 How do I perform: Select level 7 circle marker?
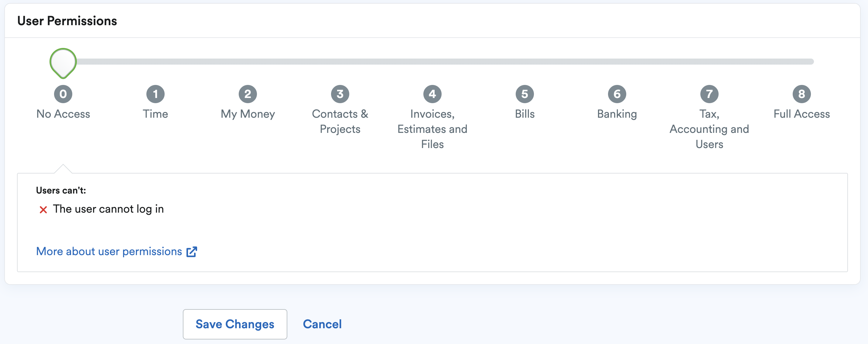point(709,94)
